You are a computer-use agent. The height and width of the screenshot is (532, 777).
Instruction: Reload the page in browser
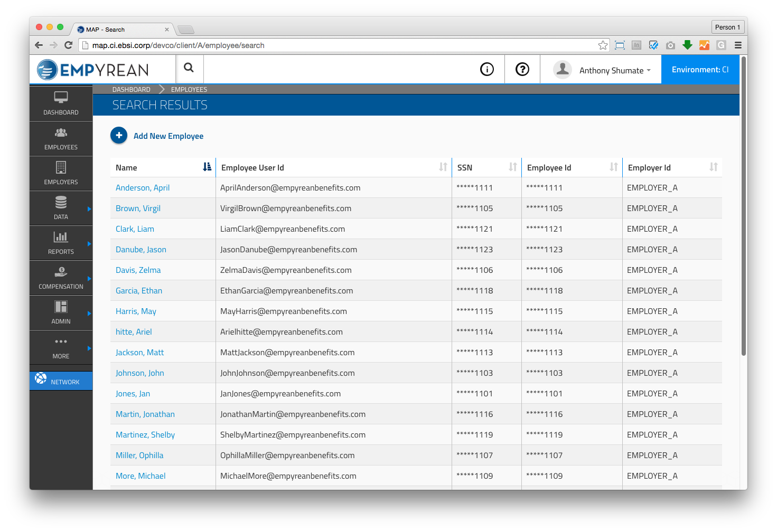68,45
